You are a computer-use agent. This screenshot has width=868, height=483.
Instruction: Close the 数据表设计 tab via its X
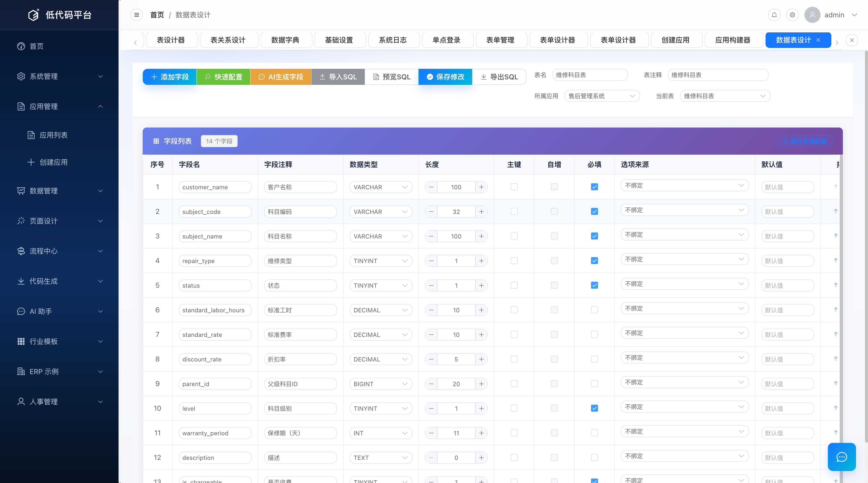(x=818, y=40)
